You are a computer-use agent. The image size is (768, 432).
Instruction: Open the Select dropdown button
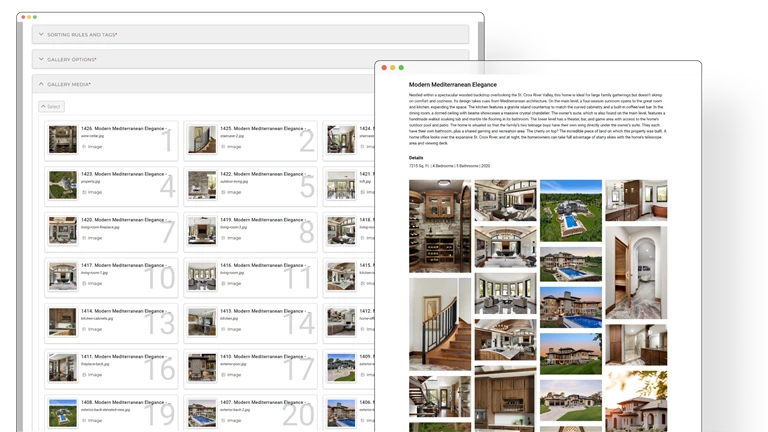pos(51,106)
